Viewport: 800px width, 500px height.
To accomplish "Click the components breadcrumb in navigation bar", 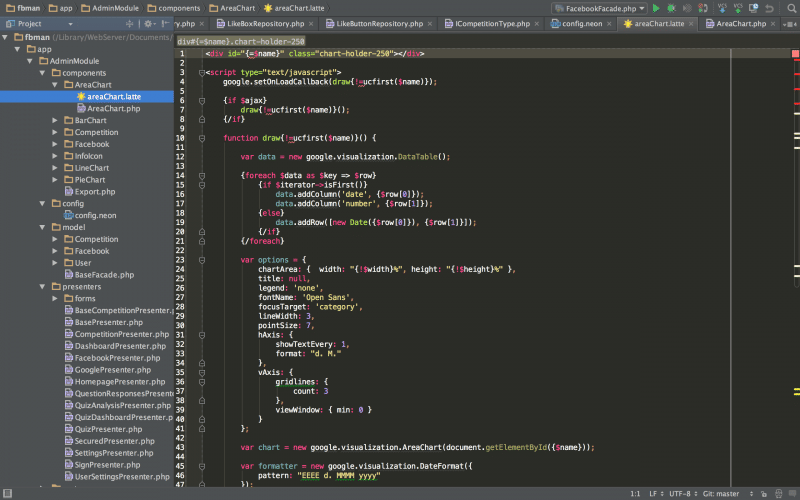I will click(x=179, y=8).
